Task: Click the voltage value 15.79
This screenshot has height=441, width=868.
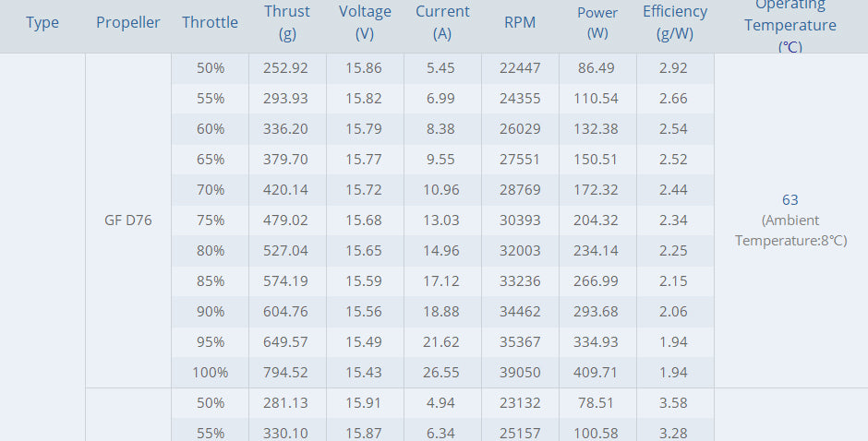Action: point(365,129)
